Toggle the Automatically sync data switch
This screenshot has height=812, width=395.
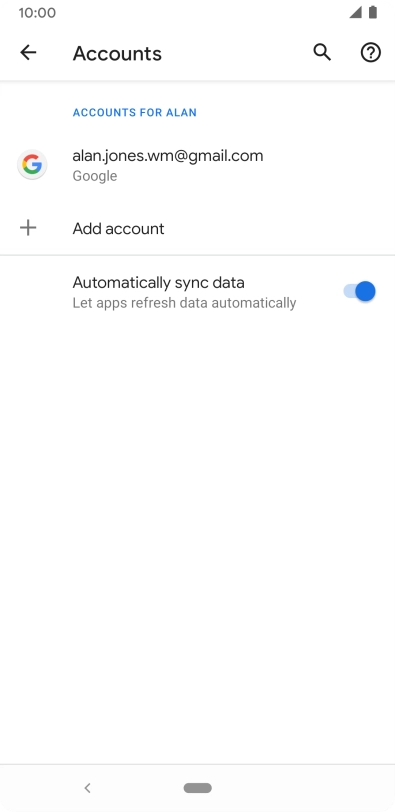359,292
